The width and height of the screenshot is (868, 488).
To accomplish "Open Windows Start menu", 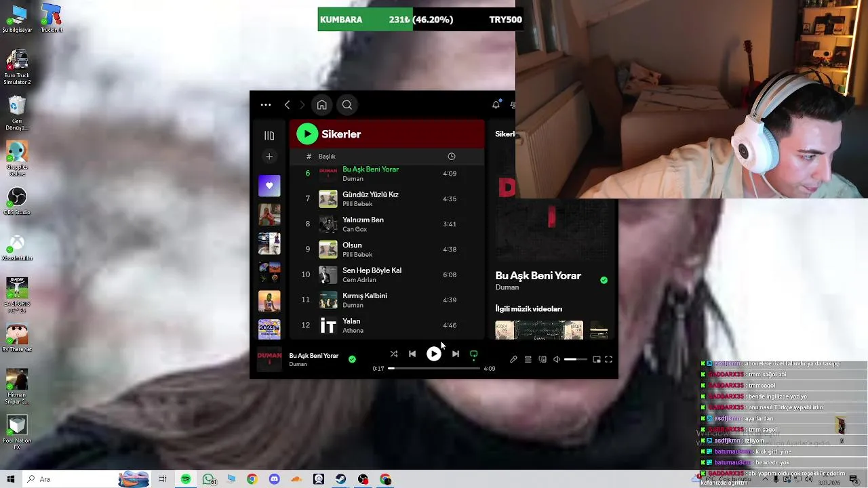I will [10, 479].
